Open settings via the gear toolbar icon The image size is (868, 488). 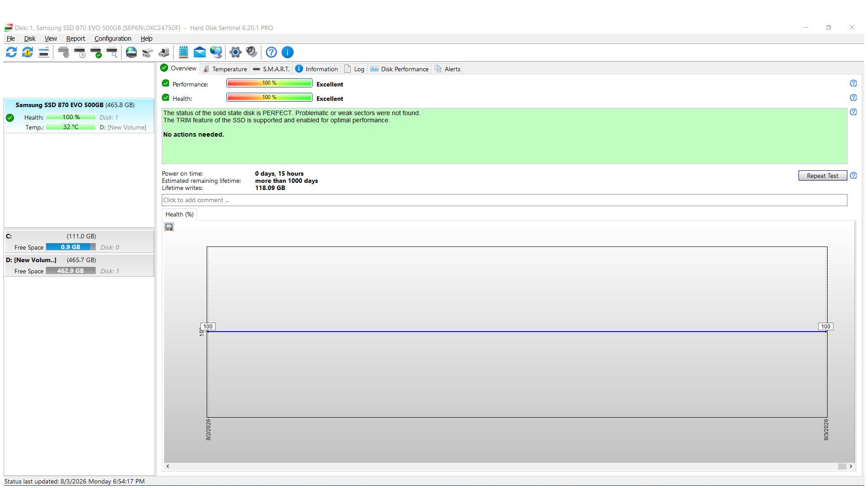235,52
